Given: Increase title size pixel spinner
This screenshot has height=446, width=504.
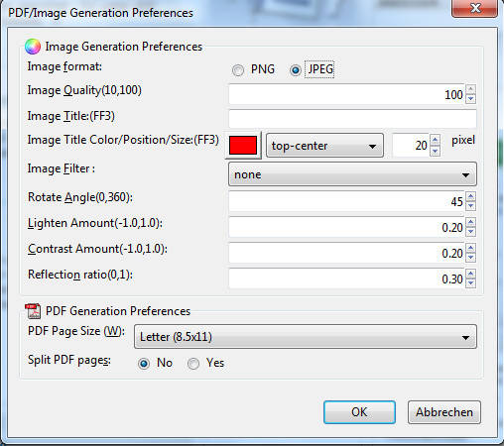Looking at the screenshot, I should pos(436,140).
